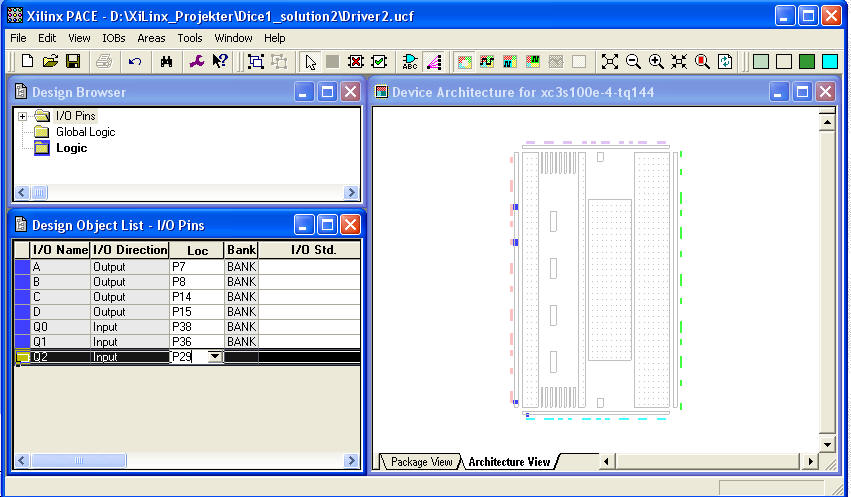Open Find with the binoculars icon

point(166,61)
